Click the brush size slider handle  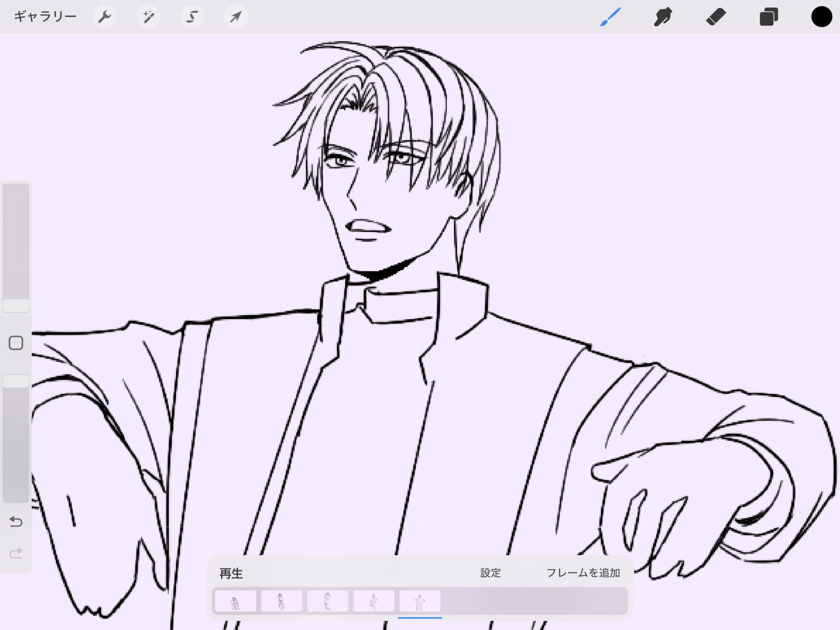click(x=16, y=305)
